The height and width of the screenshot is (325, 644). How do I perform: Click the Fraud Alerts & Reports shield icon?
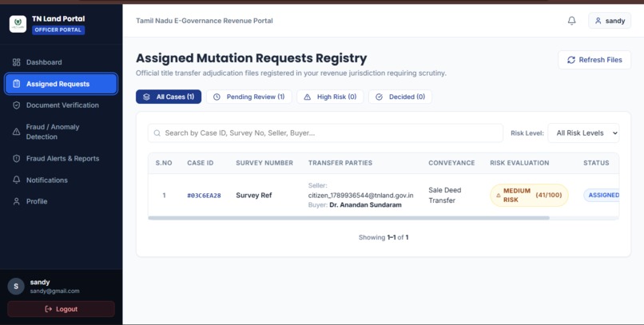point(17,158)
